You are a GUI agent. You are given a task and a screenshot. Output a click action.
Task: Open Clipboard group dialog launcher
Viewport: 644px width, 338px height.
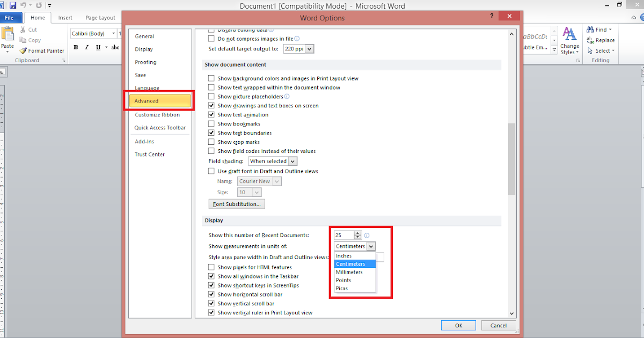tap(63, 61)
